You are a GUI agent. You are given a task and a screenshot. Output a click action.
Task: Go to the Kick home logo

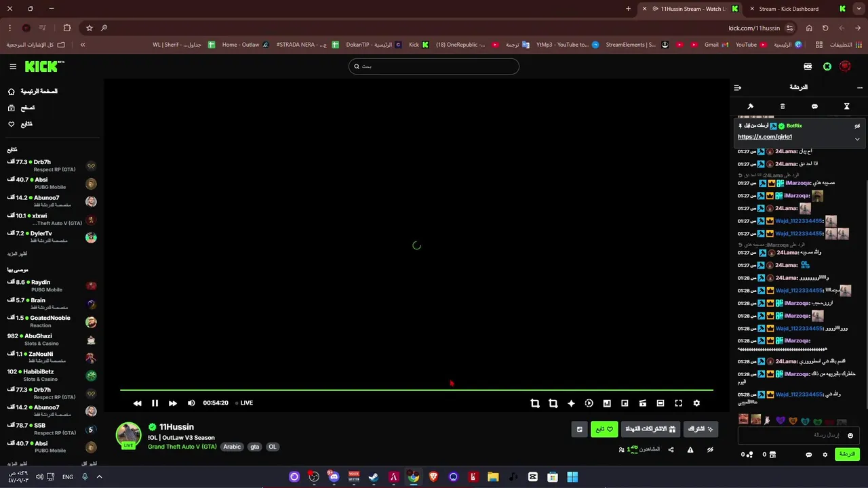(x=44, y=66)
